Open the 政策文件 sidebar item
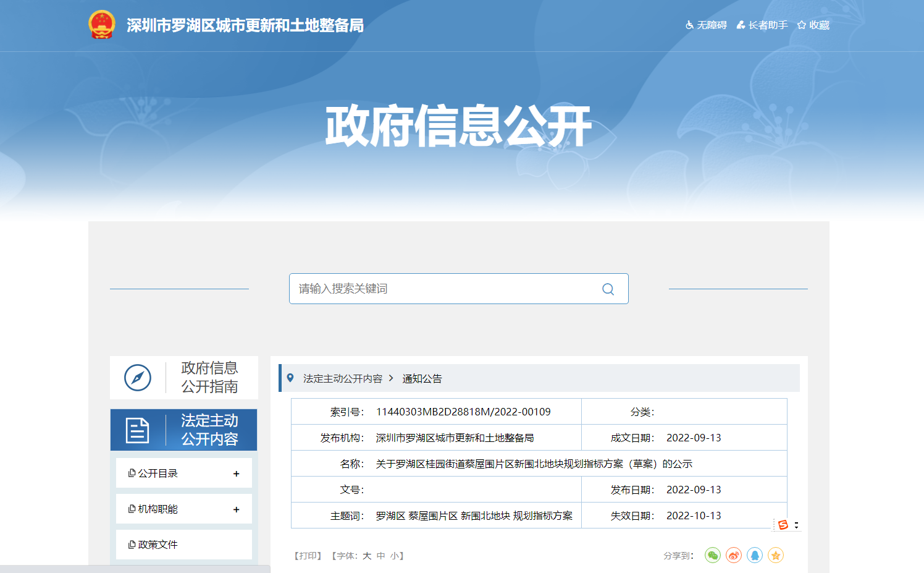Image resolution: width=924 pixels, height=573 pixels. [157, 545]
